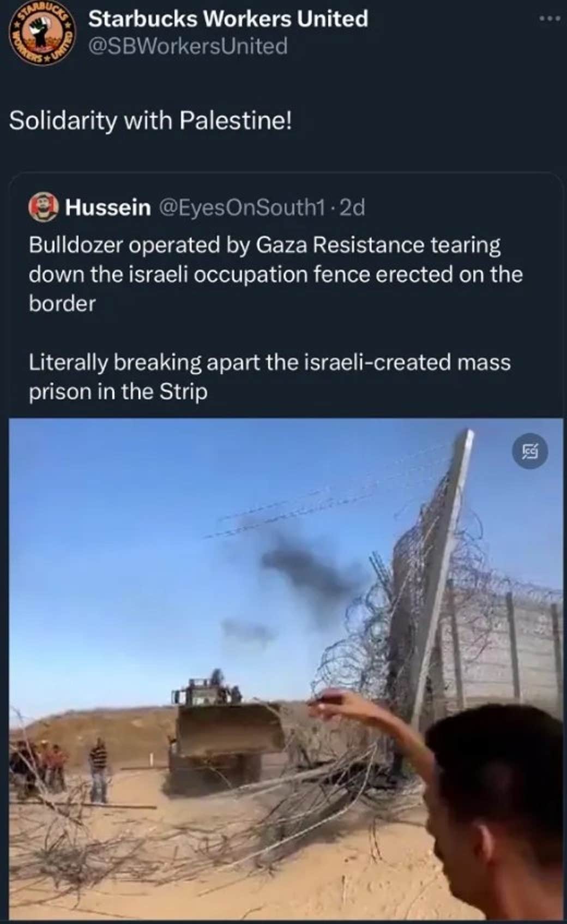Click the Starbucks Workers United display name

pyautogui.click(x=228, y=19)
